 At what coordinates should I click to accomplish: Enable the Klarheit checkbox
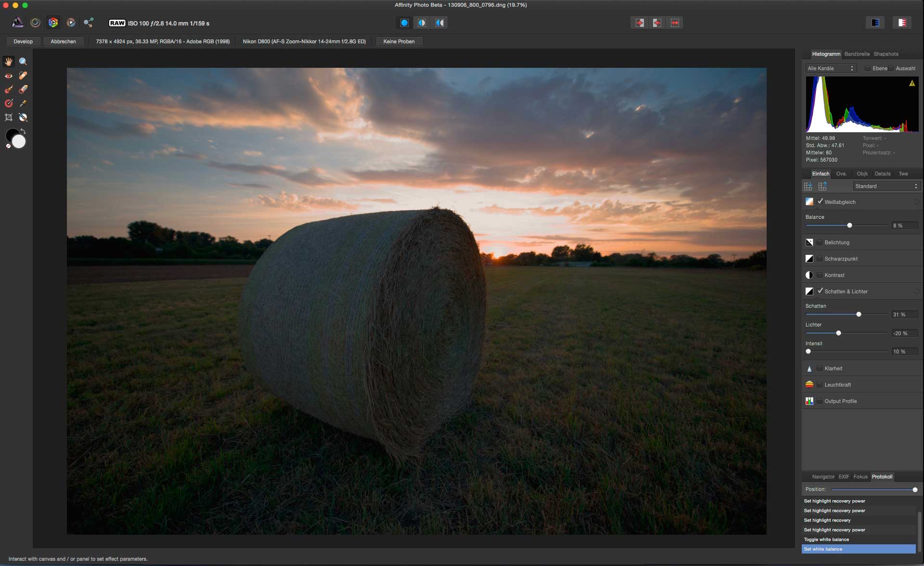(820, 368)
